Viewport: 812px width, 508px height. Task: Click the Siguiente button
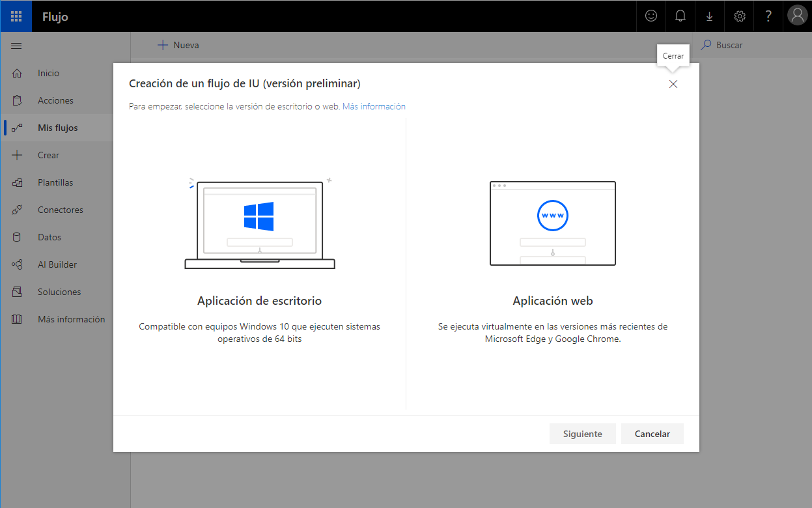tap(583, 434)
